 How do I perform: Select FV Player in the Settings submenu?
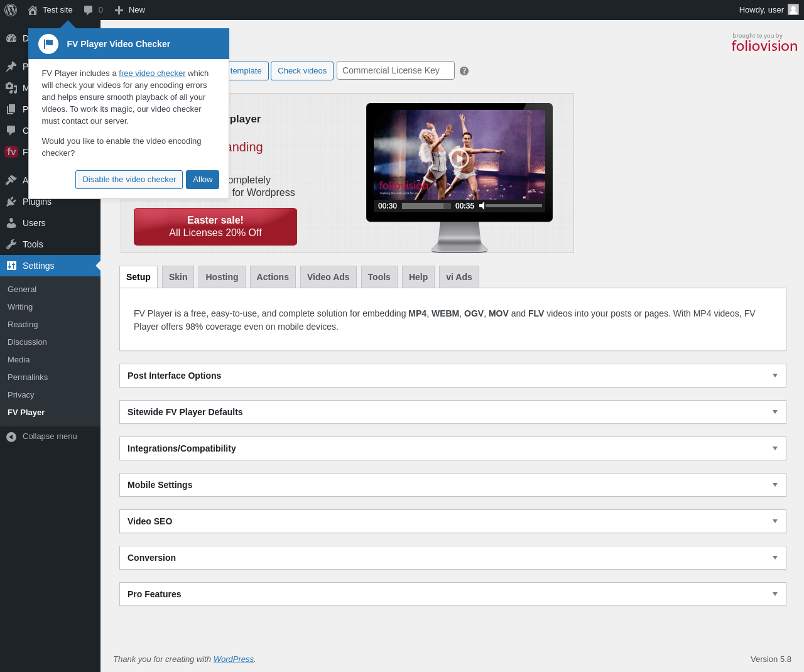pyautogui.click(x=26, y=413)
